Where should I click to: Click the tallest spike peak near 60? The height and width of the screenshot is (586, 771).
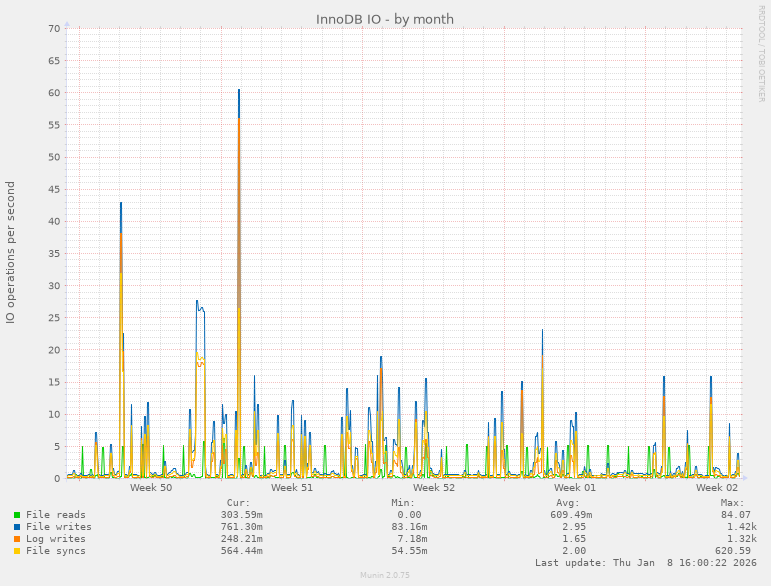pos(239,90)
